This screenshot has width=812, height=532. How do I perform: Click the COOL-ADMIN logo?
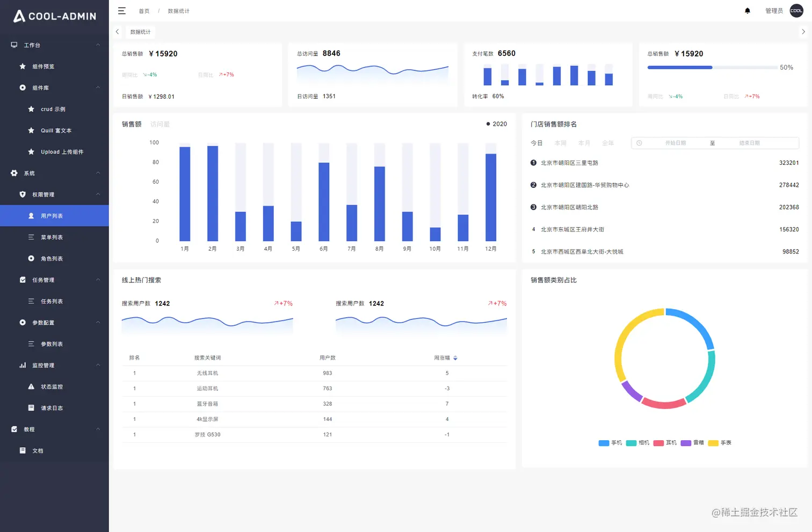54,16
